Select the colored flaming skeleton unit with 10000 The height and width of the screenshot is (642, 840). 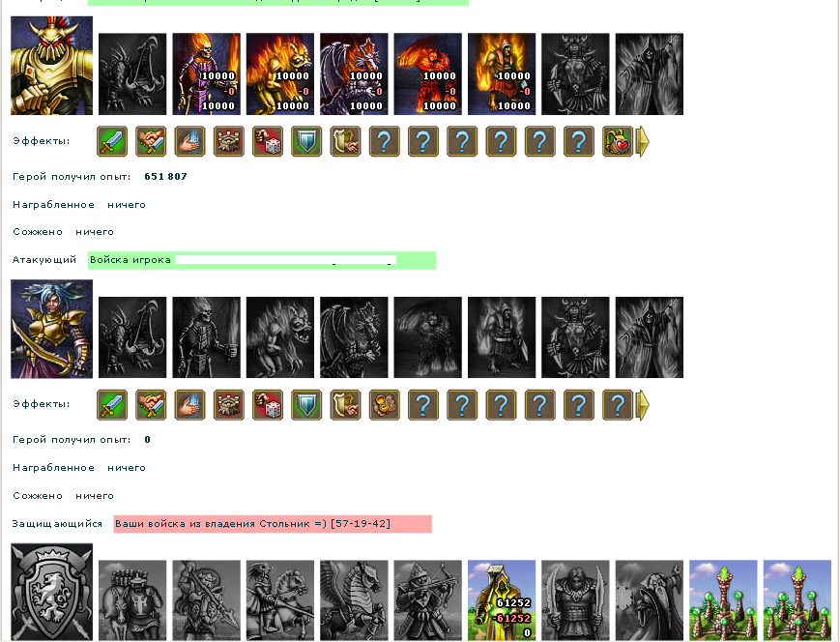click(206, 73)
